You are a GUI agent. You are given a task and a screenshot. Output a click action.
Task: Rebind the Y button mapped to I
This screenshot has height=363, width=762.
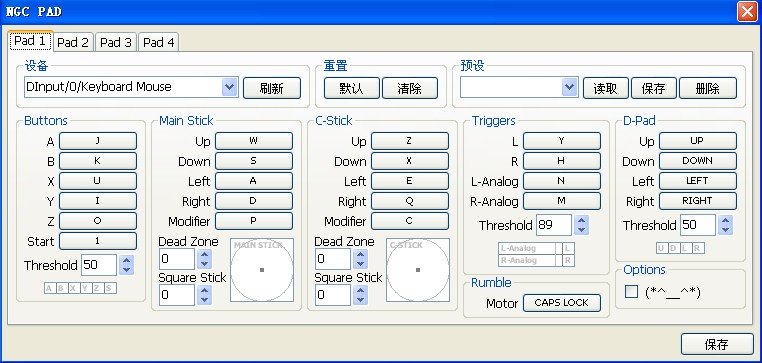98,201
